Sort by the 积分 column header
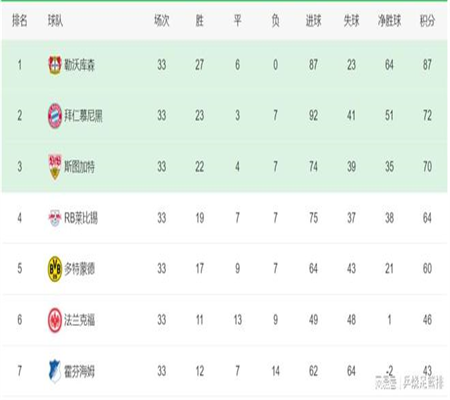 (427, 21)
